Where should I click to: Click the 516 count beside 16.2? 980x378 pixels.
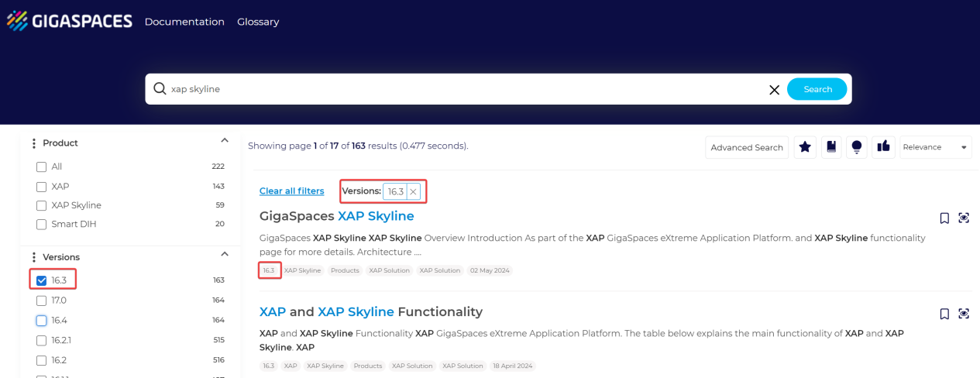[x=218, y=360]
